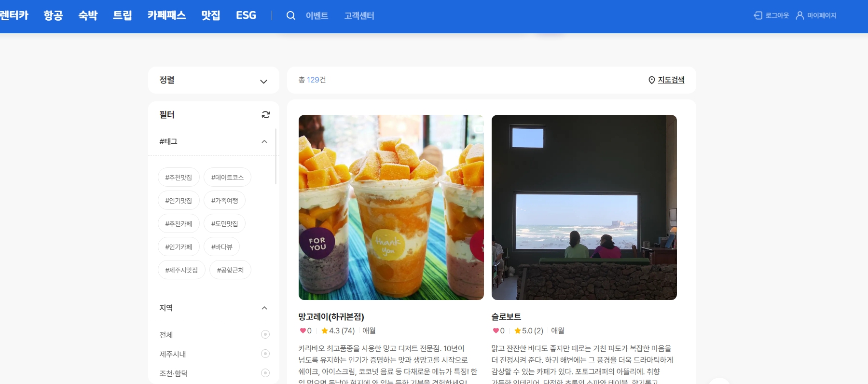Click the 지도검색 map search link
This screenshot has height=384, width=868.
[x=671, y=80]
